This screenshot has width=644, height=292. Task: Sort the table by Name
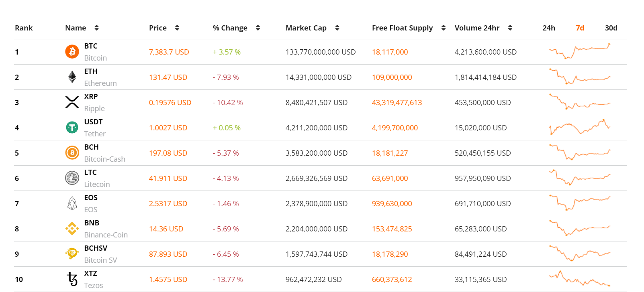(x=96, y=28)
